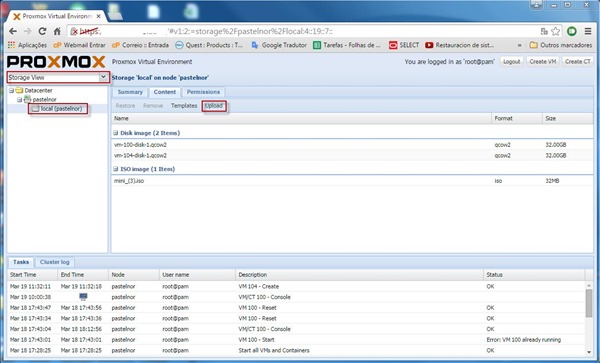
Task: Collapse the Datacenter tree node
Action: [11, 91]
